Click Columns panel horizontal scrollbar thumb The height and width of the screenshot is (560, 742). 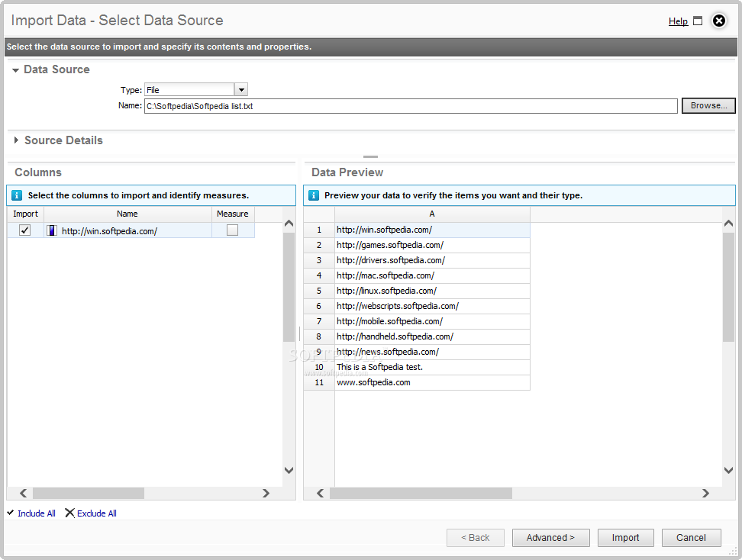coord(89,494)
